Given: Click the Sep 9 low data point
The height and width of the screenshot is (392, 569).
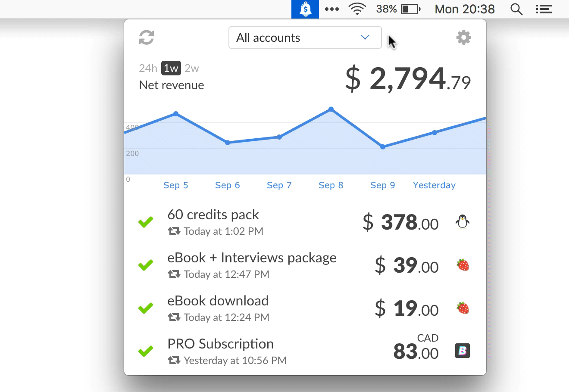Looking at the screenshot, I should pos(383,147).
